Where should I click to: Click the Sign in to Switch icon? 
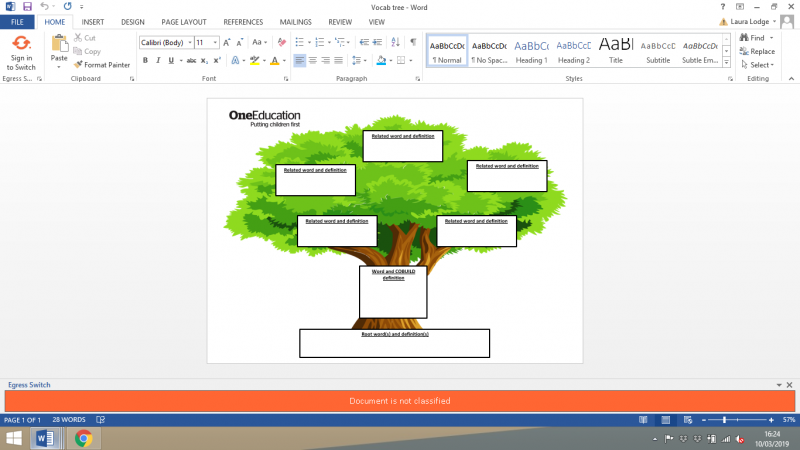coord(21,53)
